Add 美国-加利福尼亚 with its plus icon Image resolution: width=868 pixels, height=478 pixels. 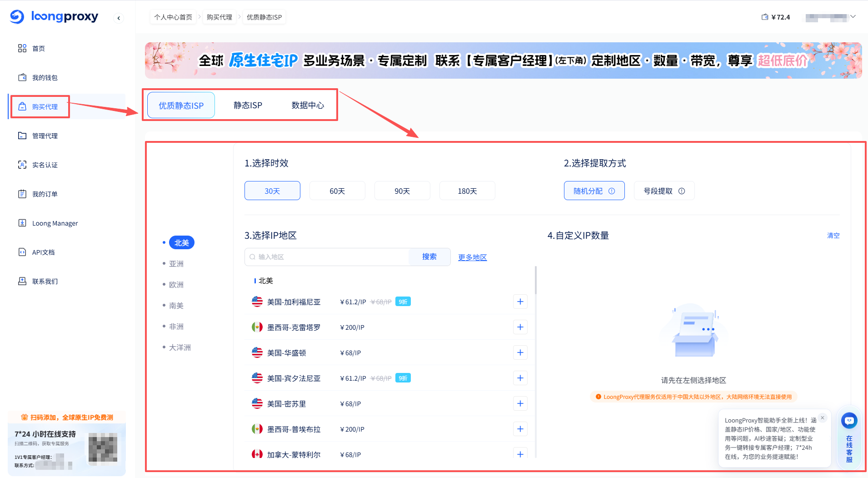point(520,302)
